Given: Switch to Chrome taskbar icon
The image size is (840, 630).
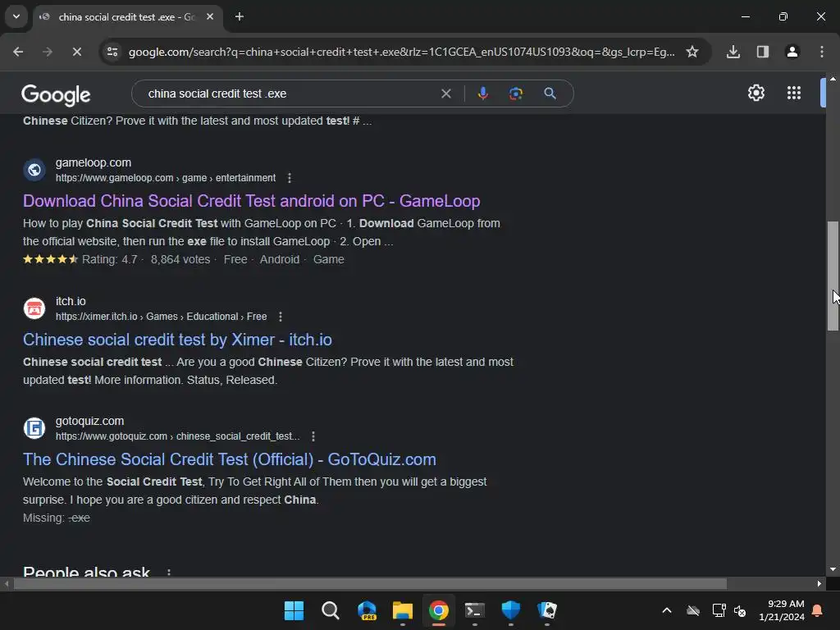Looking at the screenshot, I should [439, 610].
